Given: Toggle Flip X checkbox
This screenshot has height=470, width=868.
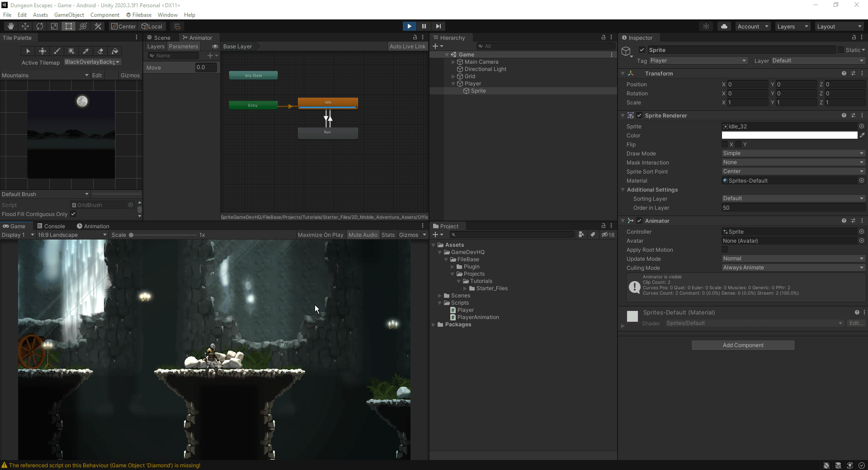Looking at the screenshot, I should coord(725,144).
